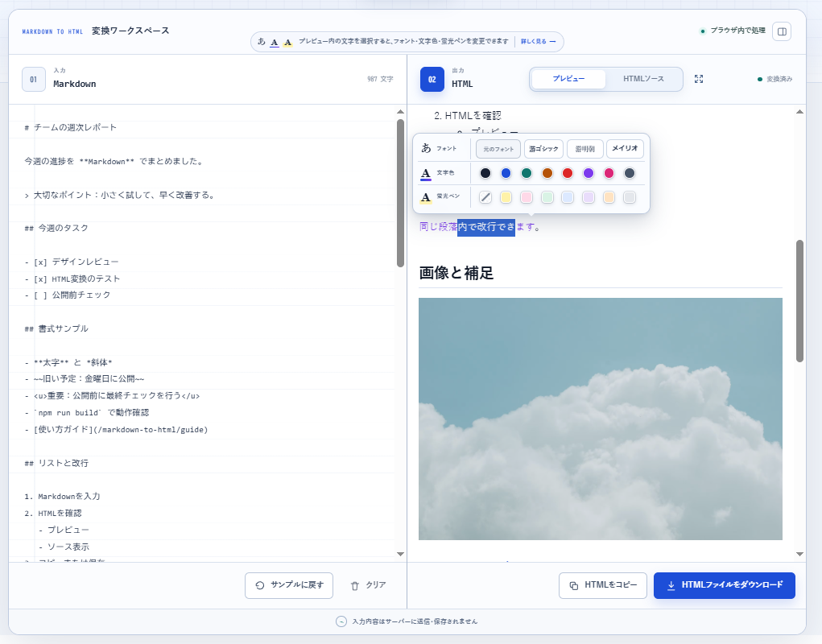The width and height of the screenshot is (822, 644).
Task: Pick the teal green text color swatch
Action: pyautogui.click(x=527, y=173)
